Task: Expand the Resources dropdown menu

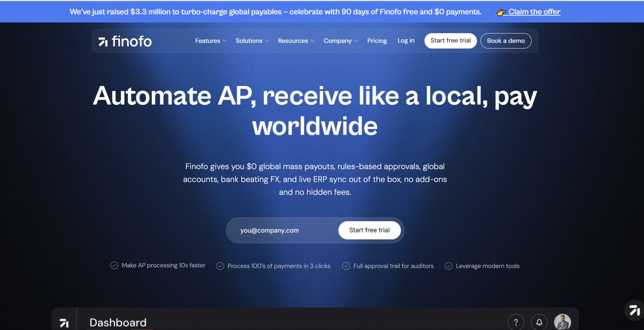Action: tap(296, 41)
